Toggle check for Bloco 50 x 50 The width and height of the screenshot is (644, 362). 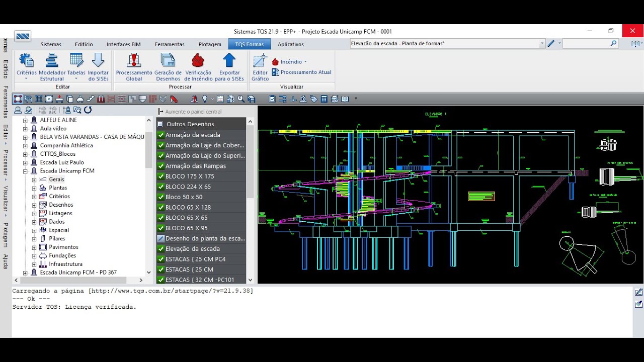click(x=161, y=197)
